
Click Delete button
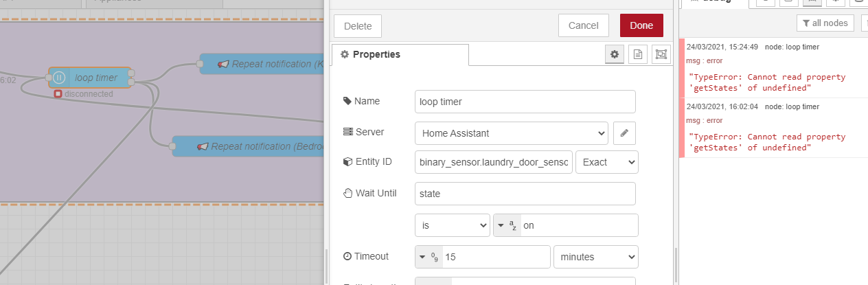coord(358,26)
